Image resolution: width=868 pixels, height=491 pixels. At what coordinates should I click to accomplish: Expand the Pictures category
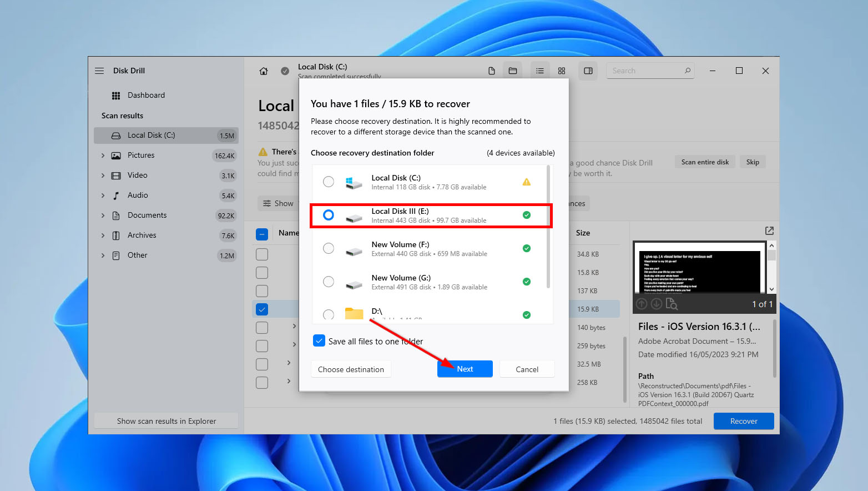[103, 156]
